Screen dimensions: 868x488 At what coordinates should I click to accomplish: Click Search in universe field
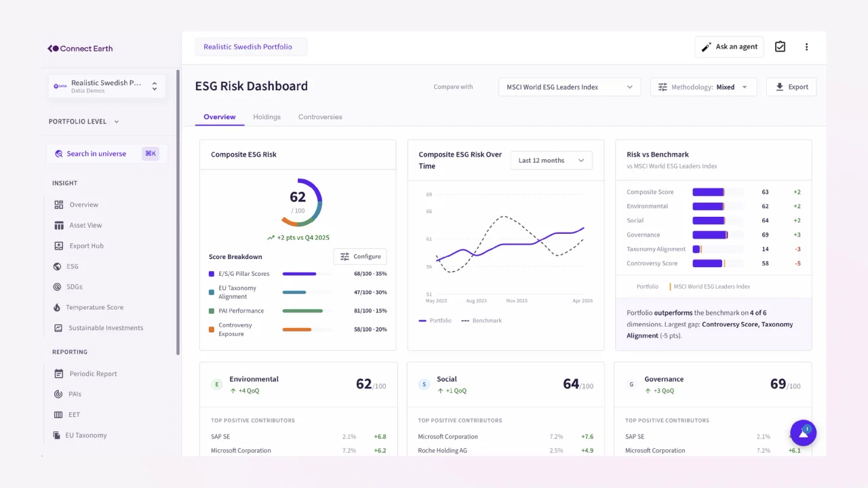(106, 154)
